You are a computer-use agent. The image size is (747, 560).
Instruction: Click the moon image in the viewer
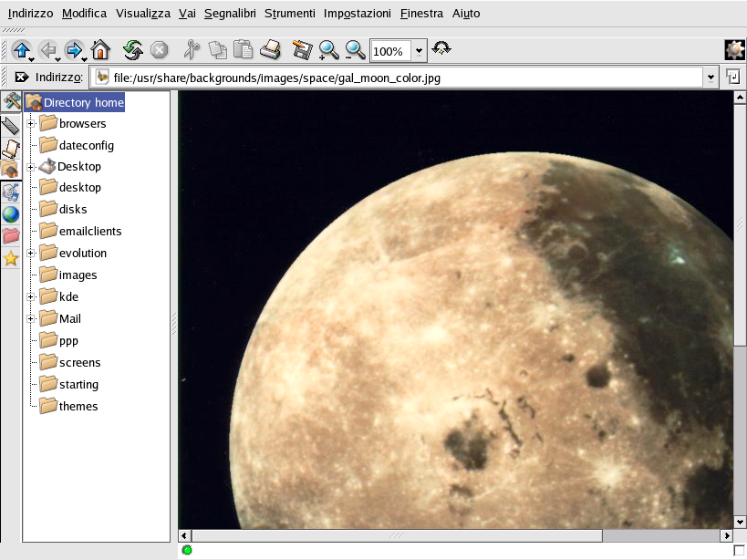[x=455, y=309]
